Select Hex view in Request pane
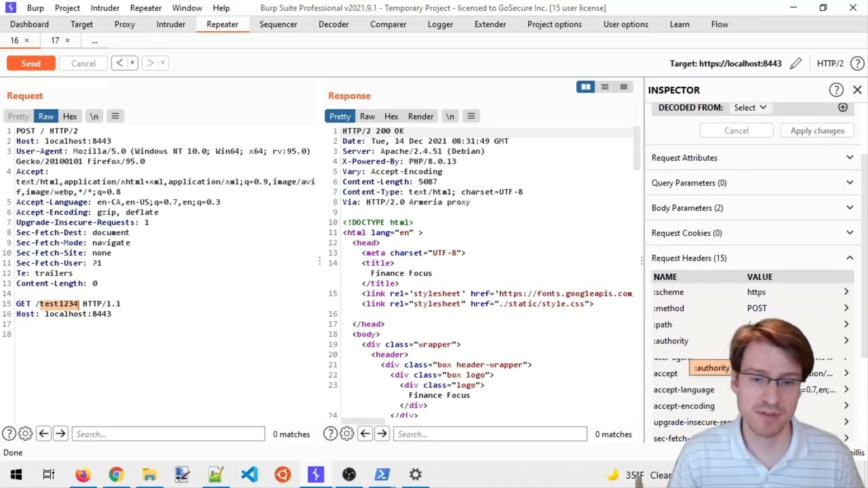868x488 pixels. pyautogui.click(x=70, y=116)
